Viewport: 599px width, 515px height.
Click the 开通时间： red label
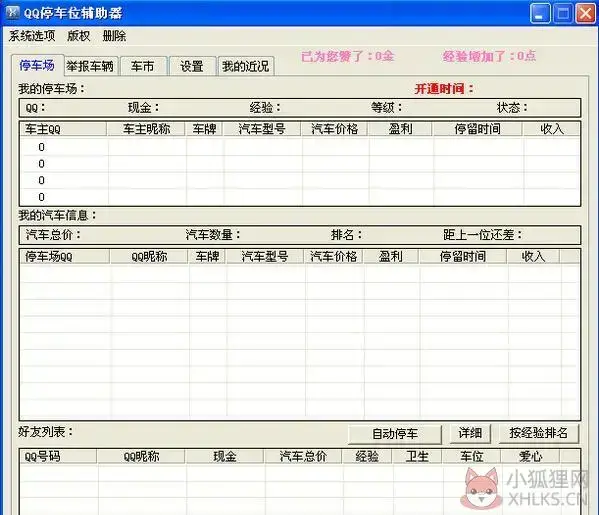click(444, 89)
